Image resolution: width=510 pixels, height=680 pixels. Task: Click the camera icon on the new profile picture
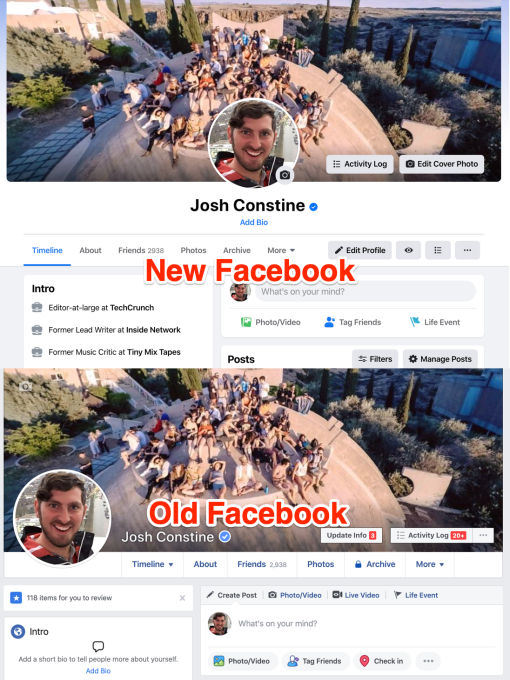(284, 175)
